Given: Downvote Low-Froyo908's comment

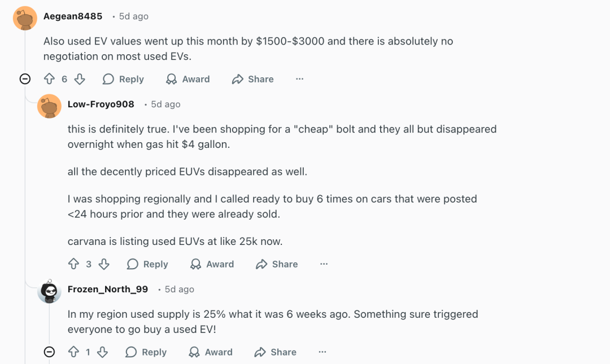Looking at the screenshot, I should tap(104, 264).
